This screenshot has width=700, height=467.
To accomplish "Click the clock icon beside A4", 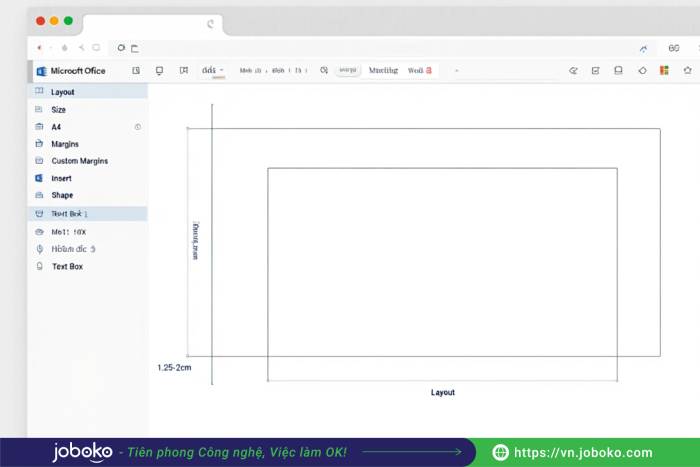I will pyautogui.click(x=138, y=127).
